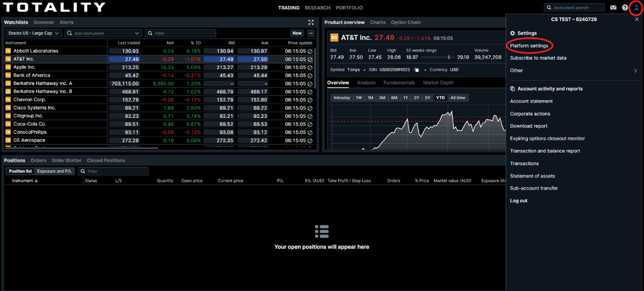Click AT&T Ask price 27.50 cell

tap(253, 59)
